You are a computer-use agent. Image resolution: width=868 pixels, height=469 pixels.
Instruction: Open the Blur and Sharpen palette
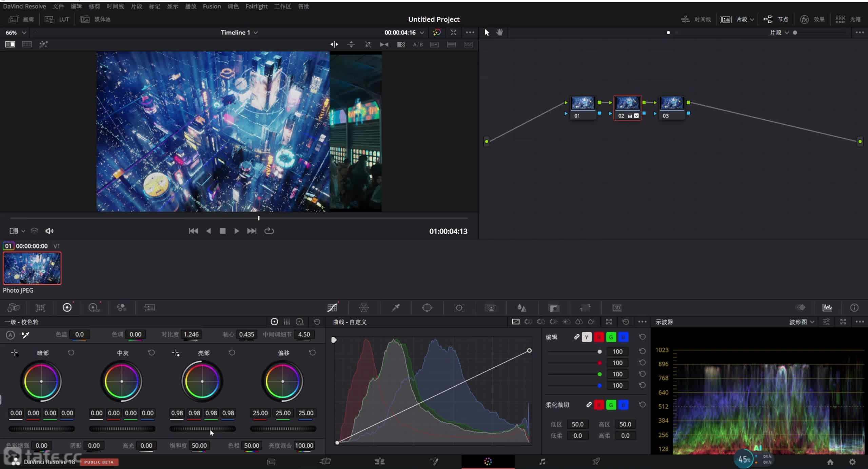tap(522, 308)
